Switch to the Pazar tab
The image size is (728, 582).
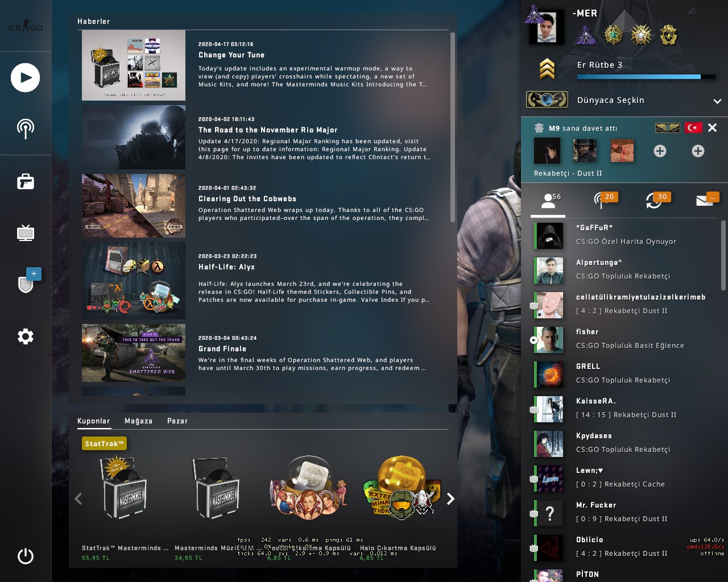[177, 421]
